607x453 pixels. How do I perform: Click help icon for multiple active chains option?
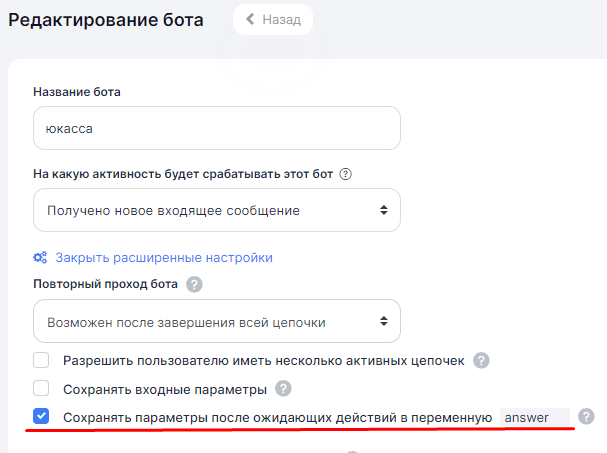[x=481, y=360]
